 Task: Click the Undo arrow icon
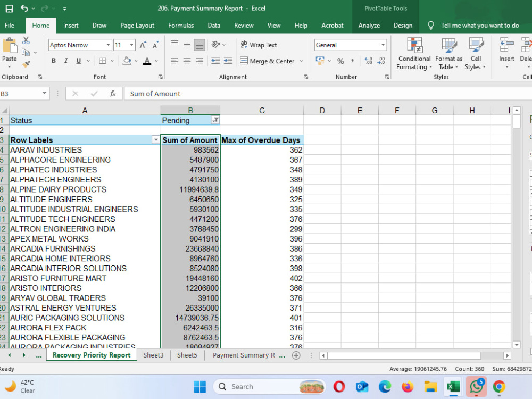click(x=24, y=8)
